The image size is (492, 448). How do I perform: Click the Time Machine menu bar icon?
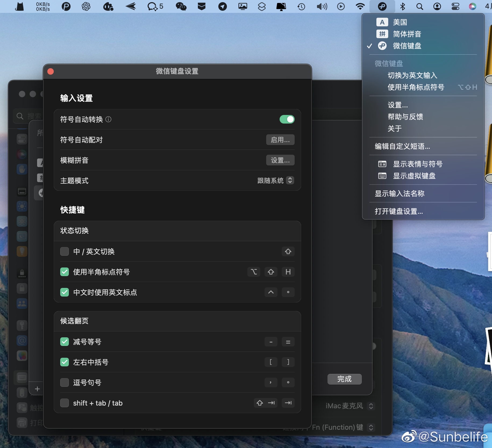(301, 6)
